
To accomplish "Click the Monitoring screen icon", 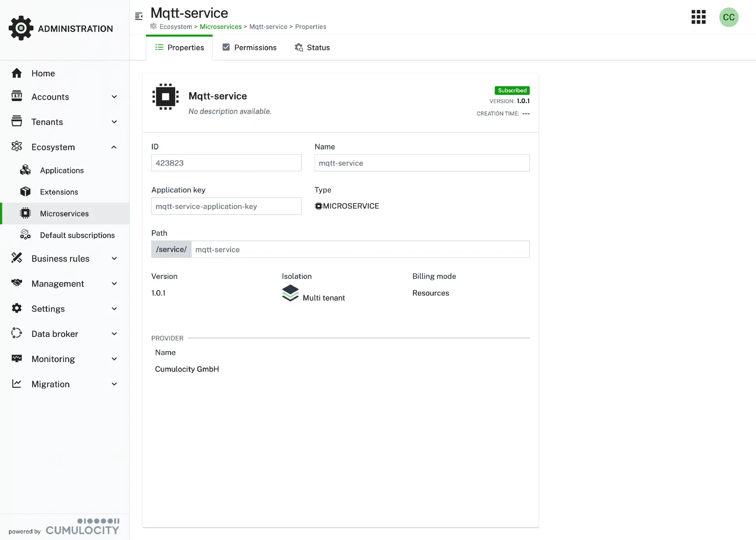I will (17, 358).
